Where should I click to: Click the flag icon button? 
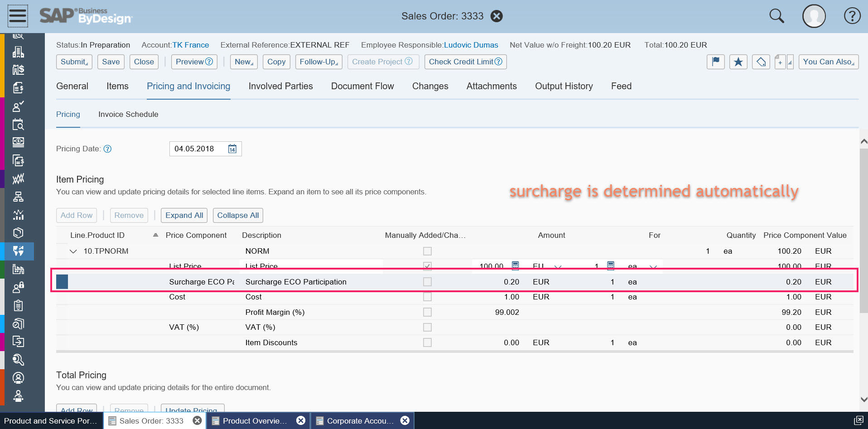(x=716, y=62)
